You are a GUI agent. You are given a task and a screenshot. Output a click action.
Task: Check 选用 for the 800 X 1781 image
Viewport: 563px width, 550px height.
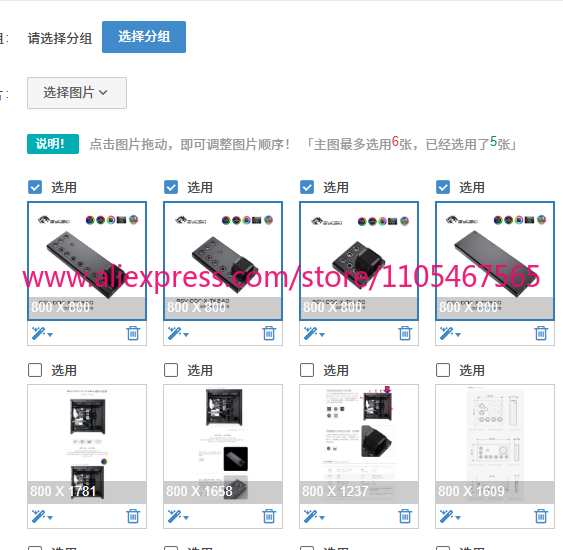(x=35, y=370)
